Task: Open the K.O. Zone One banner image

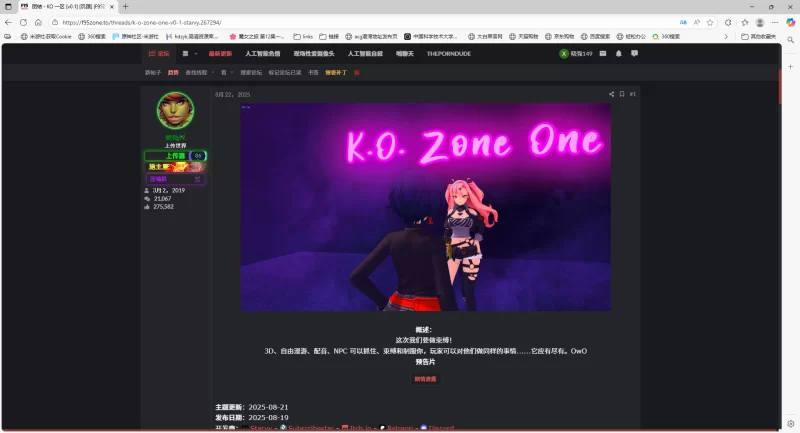Action: coord(426,207)
